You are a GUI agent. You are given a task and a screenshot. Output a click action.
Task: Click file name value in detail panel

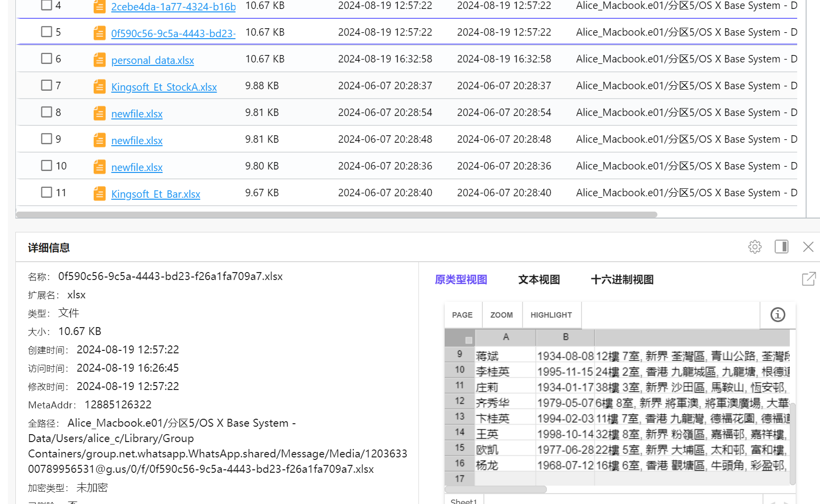(x=171, y=277)
